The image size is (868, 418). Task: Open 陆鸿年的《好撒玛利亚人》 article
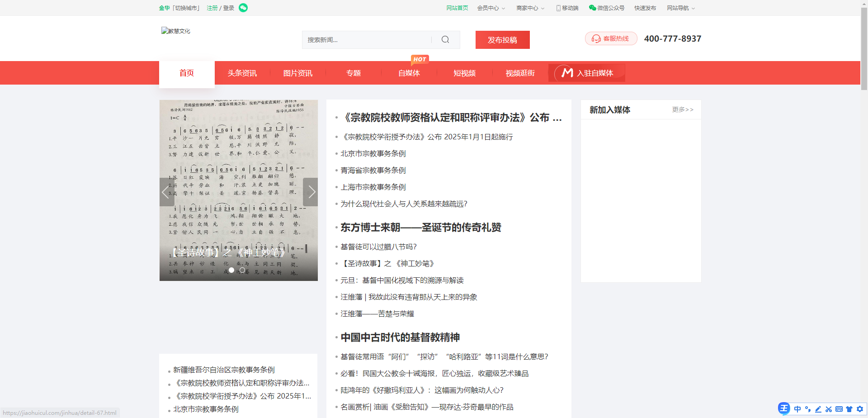[x=422, y=390]
